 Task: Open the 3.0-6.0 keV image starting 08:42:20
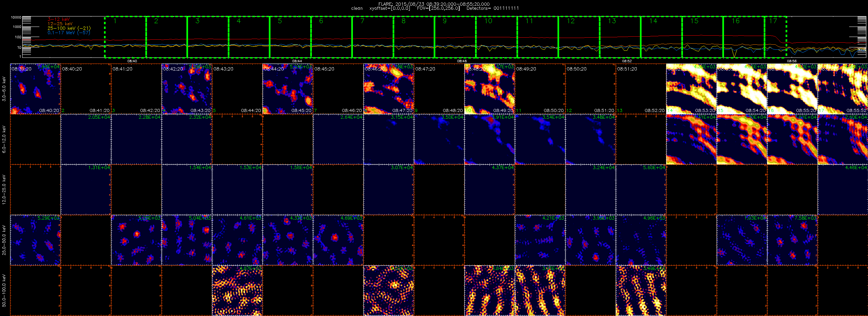[x=187, y=89]
